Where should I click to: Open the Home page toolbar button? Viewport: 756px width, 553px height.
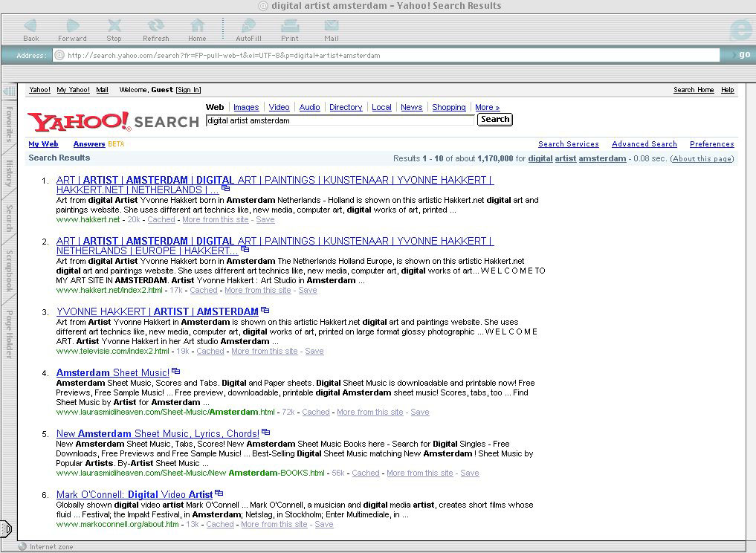[197, 30]
